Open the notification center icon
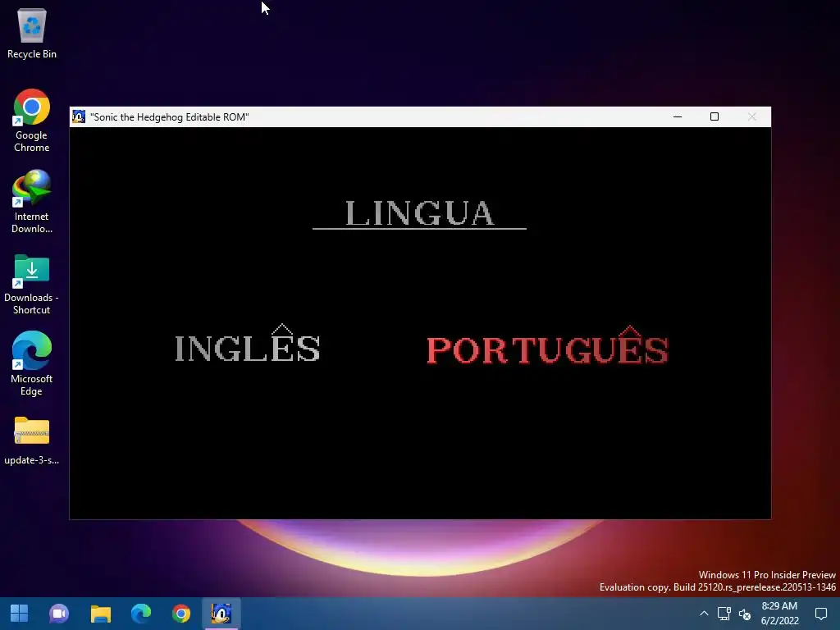The image size is (840, 630). coord(820,614)
